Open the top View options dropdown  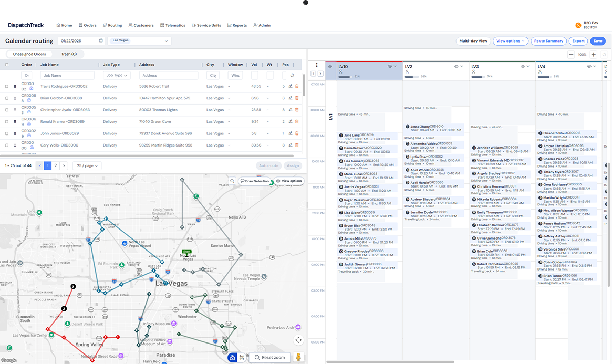coord(510,41)
